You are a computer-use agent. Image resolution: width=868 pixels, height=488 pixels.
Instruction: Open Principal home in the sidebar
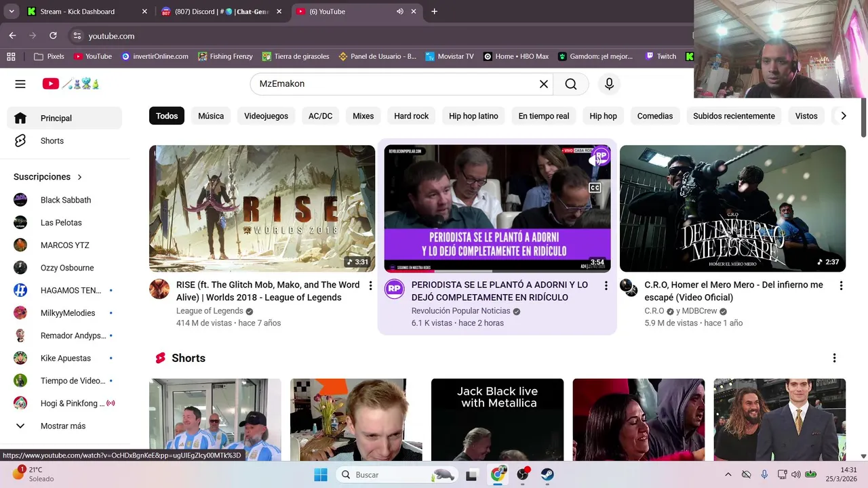(x=64, y=118)
